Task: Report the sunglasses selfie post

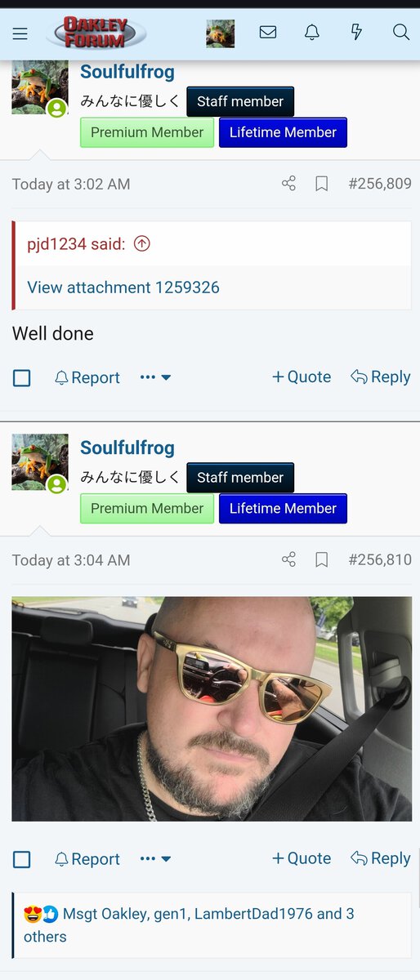Action: pos(87,859)
